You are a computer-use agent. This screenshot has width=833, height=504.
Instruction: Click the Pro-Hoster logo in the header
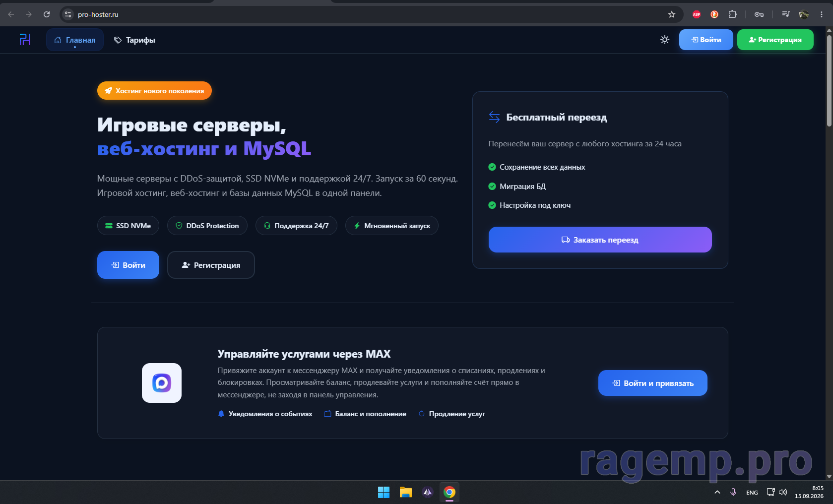[25, 40]
